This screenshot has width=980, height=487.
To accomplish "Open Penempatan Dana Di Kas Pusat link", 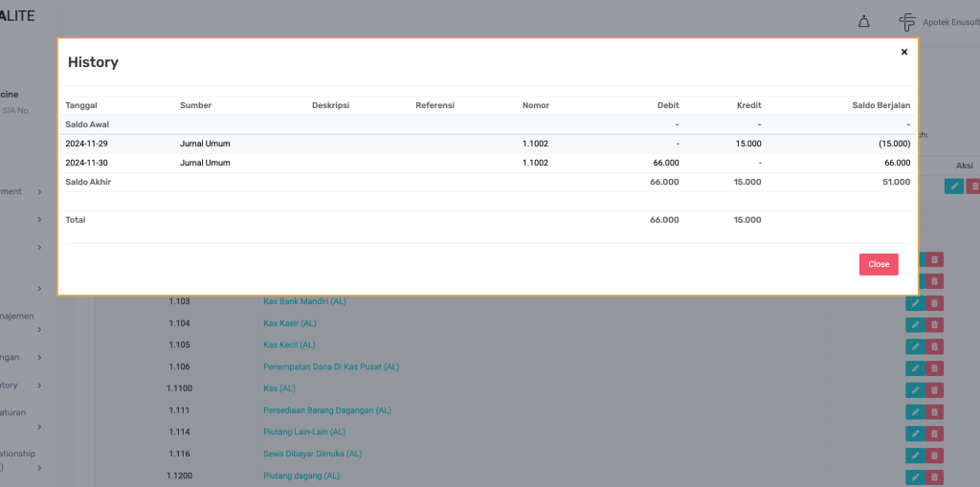I will click(x=331, y=366).
